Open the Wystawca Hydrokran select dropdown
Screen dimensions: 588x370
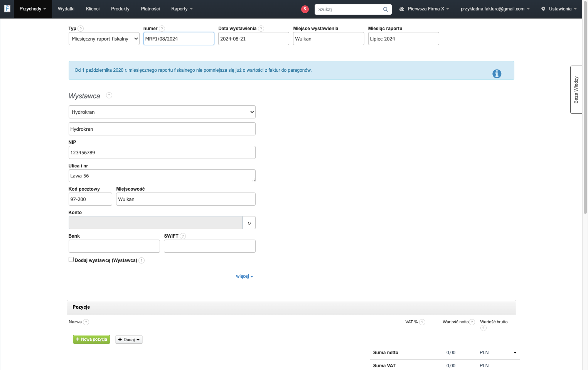[162, 112]
